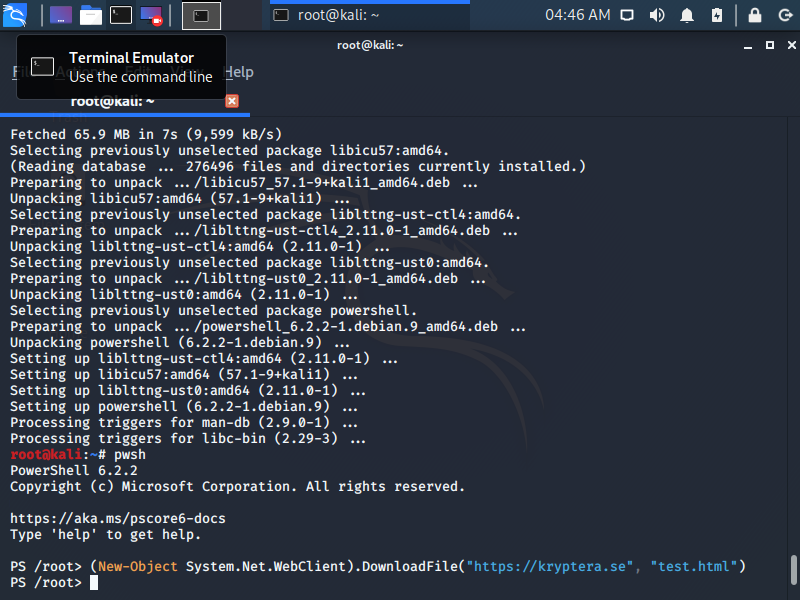Click the log out icon
This screenshot has height=600, width=800.
[x=783, y=15]
